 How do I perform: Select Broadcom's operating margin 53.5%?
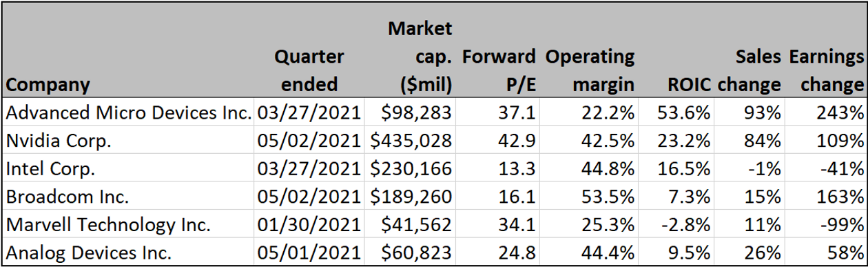(589, 196)
